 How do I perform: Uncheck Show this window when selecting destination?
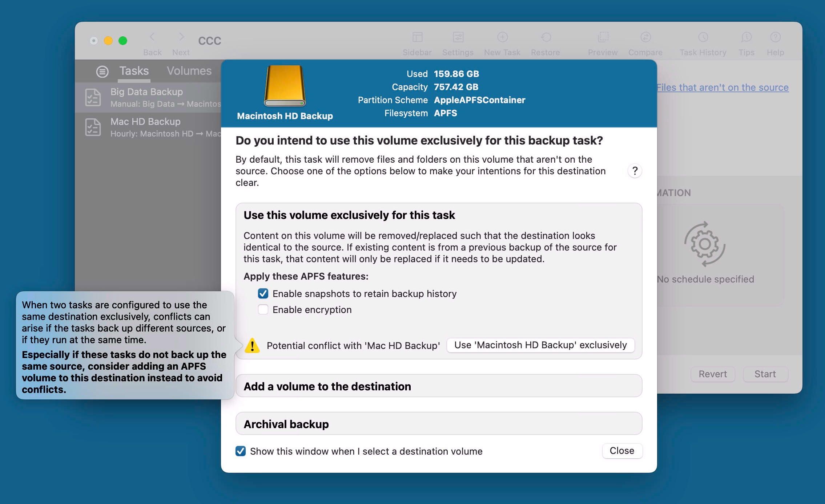pyautogui.click(x=241, y=451)
